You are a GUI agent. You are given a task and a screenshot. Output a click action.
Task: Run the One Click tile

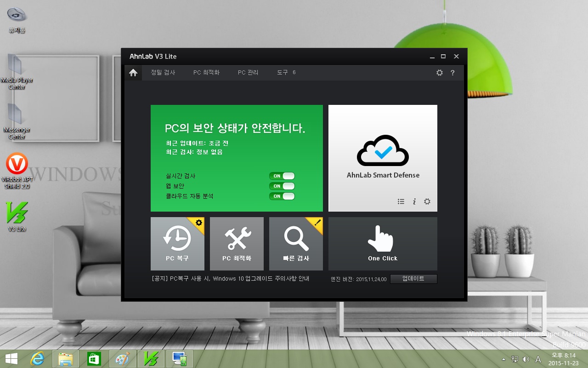point(383,244)
